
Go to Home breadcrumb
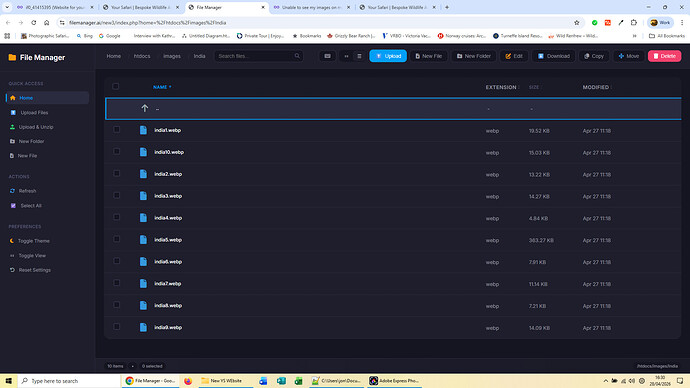click(x=114, y=56)
